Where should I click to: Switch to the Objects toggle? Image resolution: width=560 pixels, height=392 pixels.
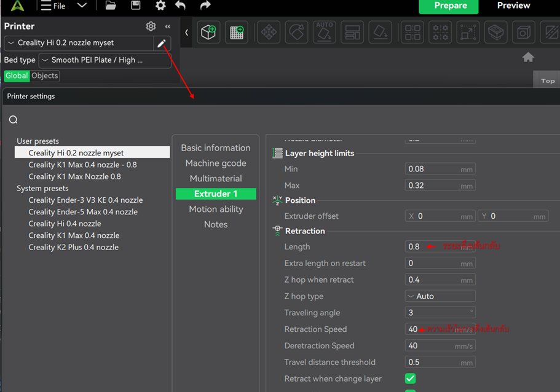click(45, 76)
